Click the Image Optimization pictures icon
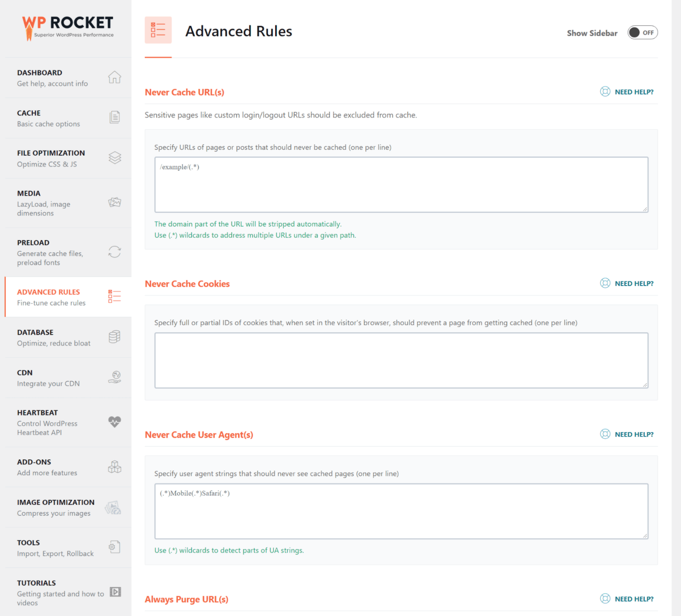This screenshot has width=681, height=616. pos(113,507)
